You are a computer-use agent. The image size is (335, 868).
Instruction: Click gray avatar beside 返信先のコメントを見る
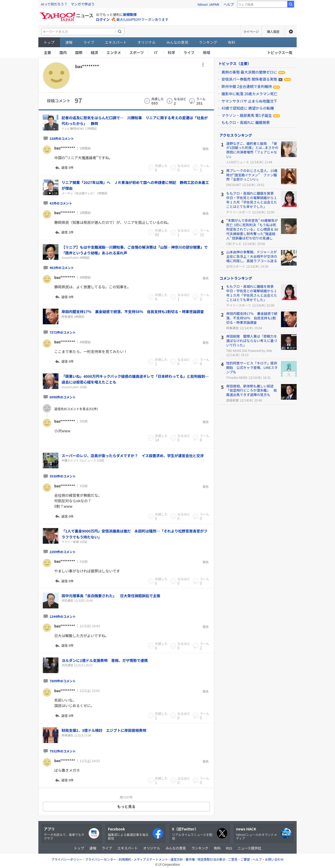point(47,408)
